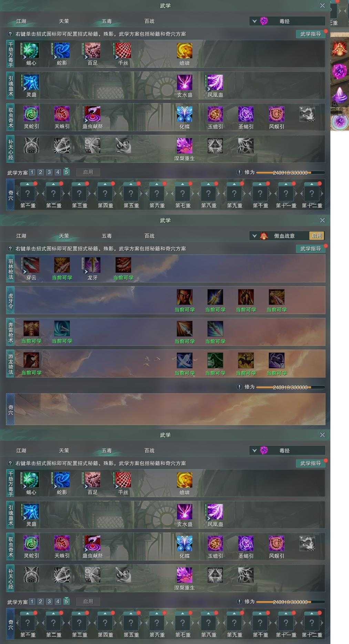Choose the 千丝 skill in upper 毒经 panel
The image size is (349, 644).
pos(123,51)
